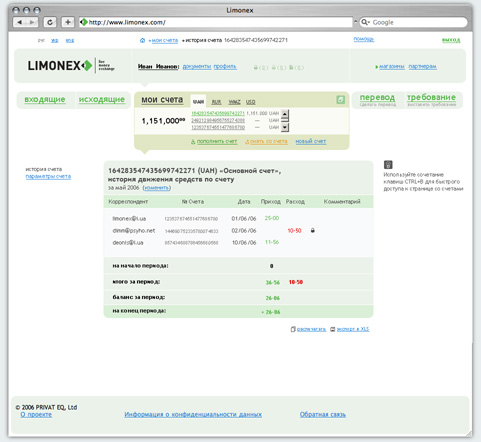Switch to the RUR currency tab
The image size is (481, 442).
click(x=216, y=102)
